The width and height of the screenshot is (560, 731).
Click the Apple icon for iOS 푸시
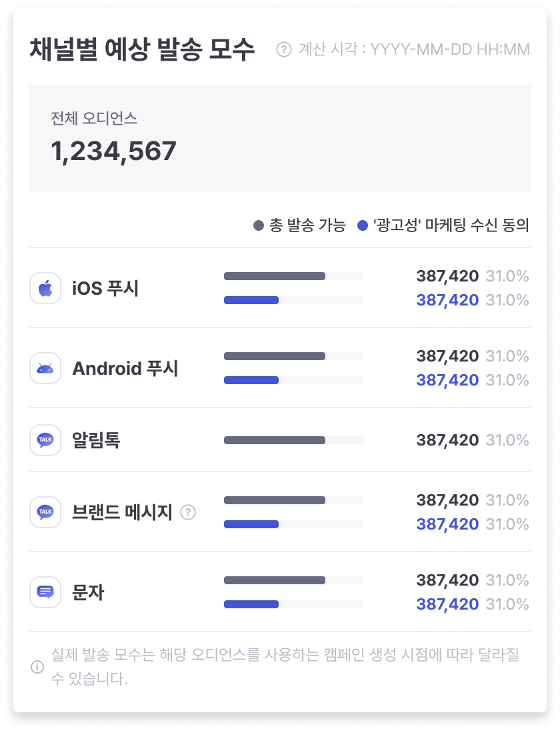45,288
